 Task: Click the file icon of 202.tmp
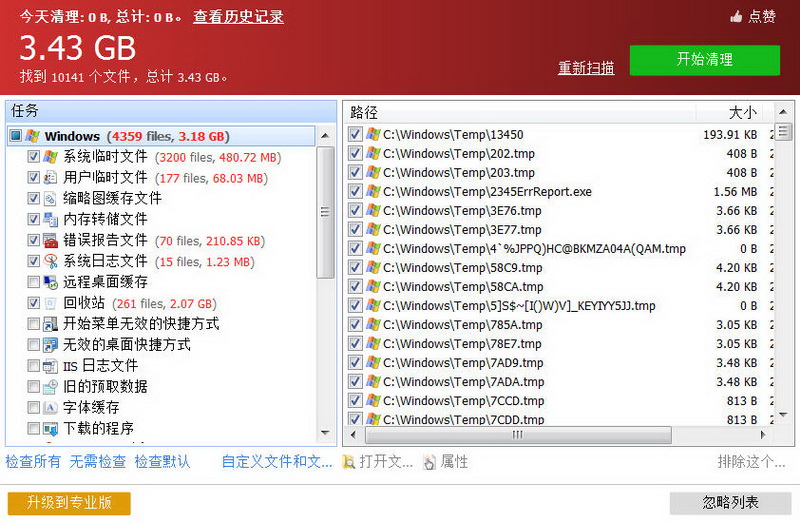[x=373, y=153]
